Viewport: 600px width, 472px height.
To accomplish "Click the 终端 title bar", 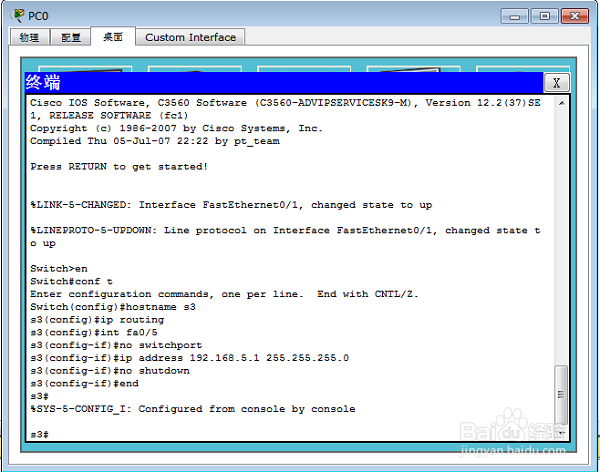I will pos(284,82).
